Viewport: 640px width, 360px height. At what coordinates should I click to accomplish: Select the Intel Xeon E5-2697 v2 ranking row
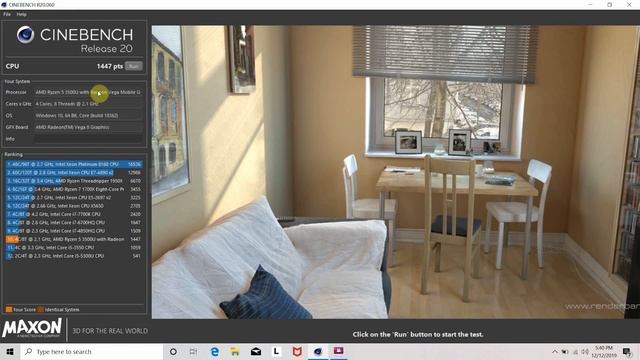(x=74, y=198)
